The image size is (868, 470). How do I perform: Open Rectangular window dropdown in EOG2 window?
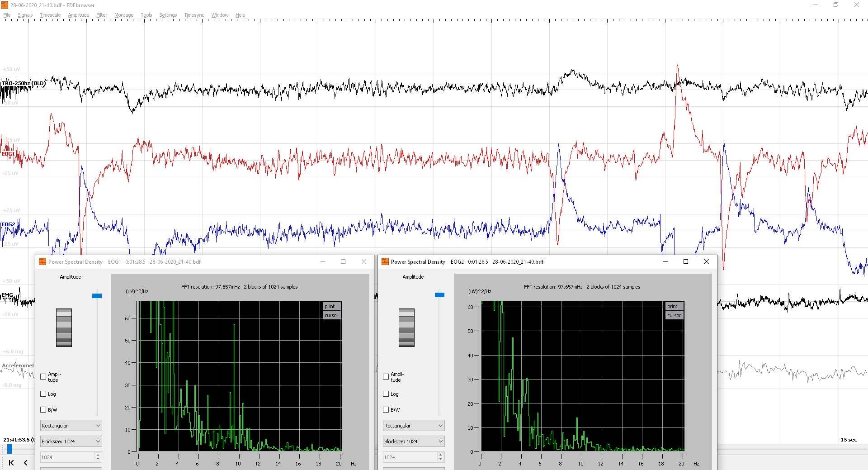[414, 426]
